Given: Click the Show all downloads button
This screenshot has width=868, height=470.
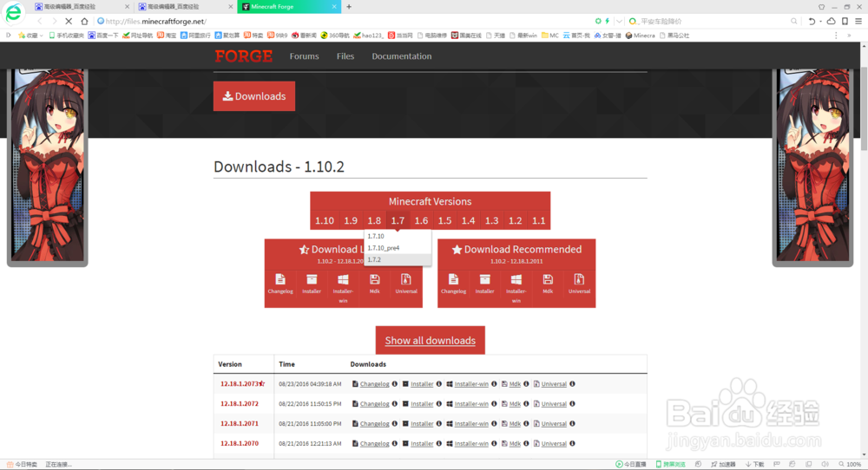Looking at the screenshot, I should 431,340.
